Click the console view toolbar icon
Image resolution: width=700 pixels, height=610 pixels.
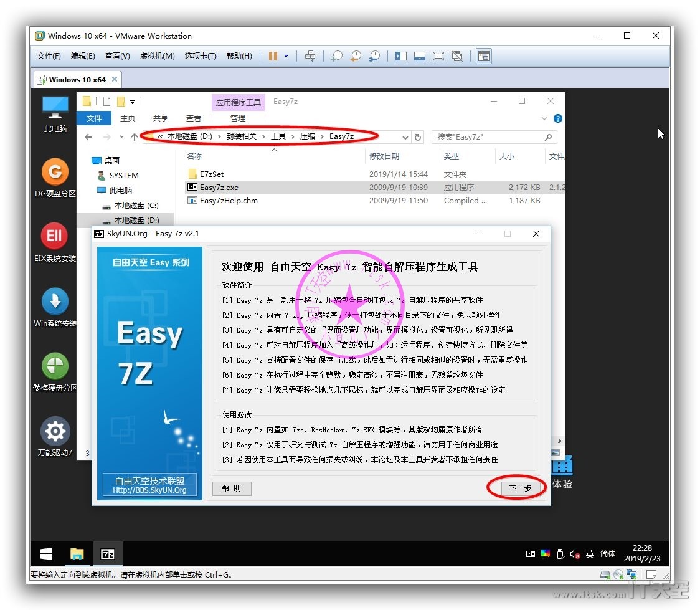click(x=484, y=56)
